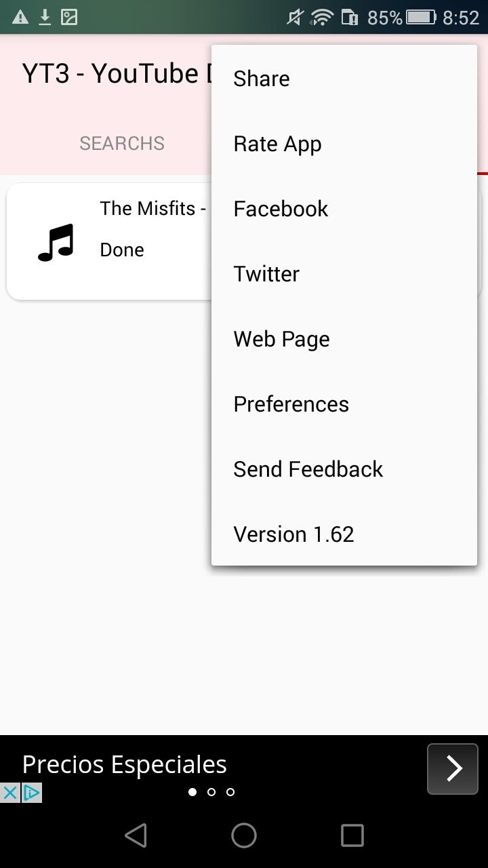Tap the AdChoices triangle icon
The height and width of the screenshot is (868, 488).
coord(31,792)
